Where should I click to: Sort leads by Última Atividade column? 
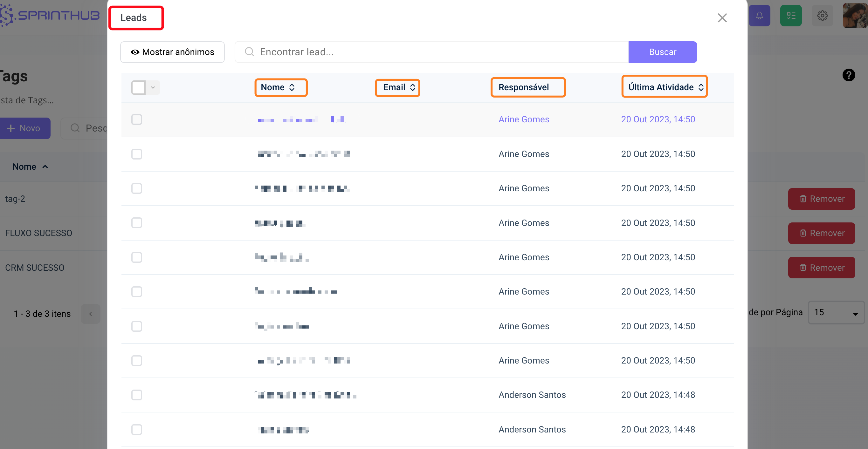click(x=664, y=87)
